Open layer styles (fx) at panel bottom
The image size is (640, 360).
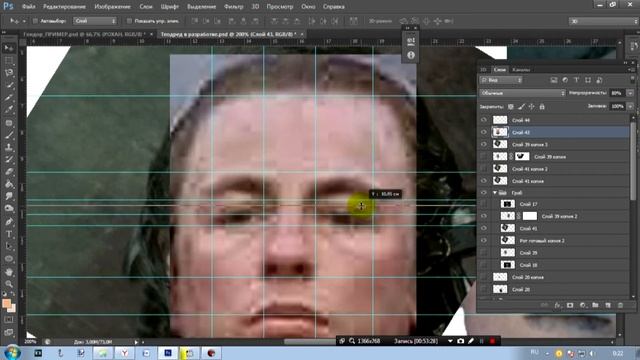[x=557, y=305]
